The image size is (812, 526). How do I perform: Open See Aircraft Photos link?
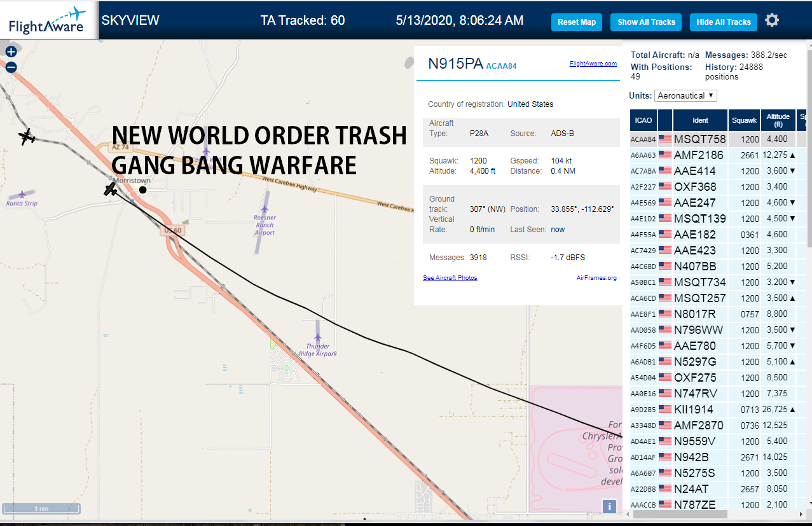tap(450, 278)
